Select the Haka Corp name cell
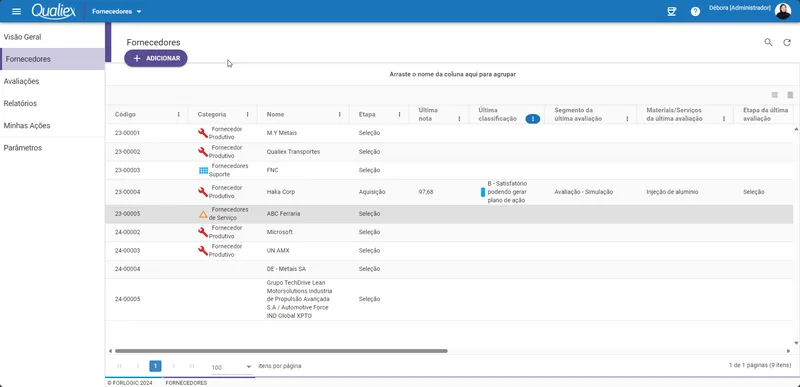Image resolution: width=800 pixels, height=387 pixels. click(281, 192)
